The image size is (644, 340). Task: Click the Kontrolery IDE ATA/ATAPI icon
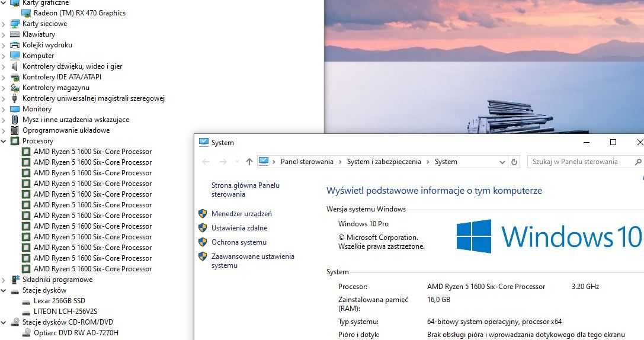(15, 77)
